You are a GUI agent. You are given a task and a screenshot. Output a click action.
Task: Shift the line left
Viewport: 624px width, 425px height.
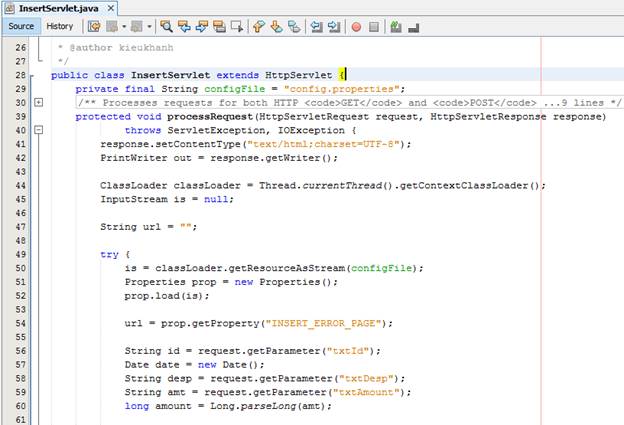[x=316, y=27]
